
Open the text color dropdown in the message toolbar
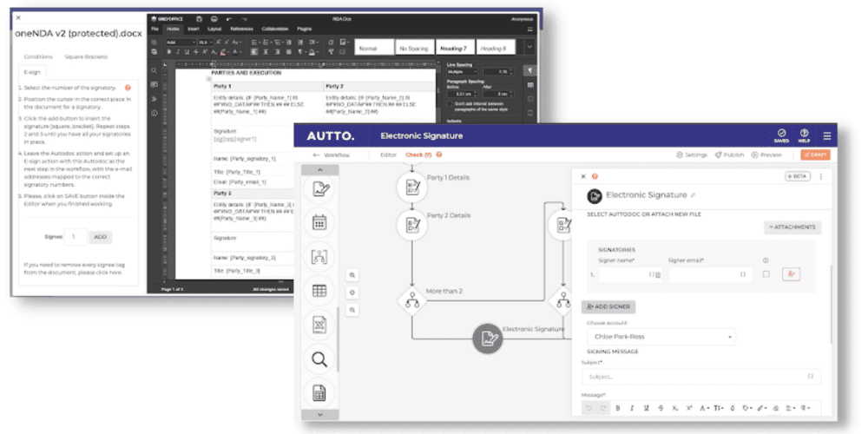click(x=704, y=408)
